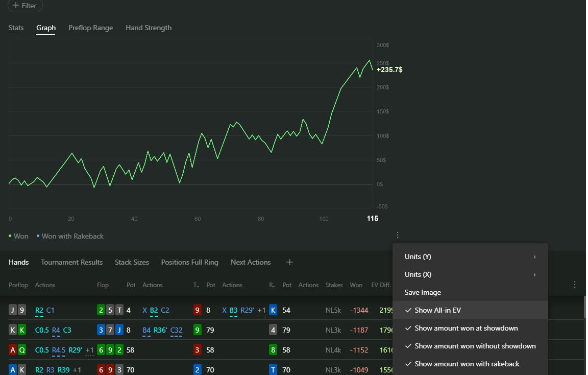
Task: Click the Filter button
Action: coord(24,6)
